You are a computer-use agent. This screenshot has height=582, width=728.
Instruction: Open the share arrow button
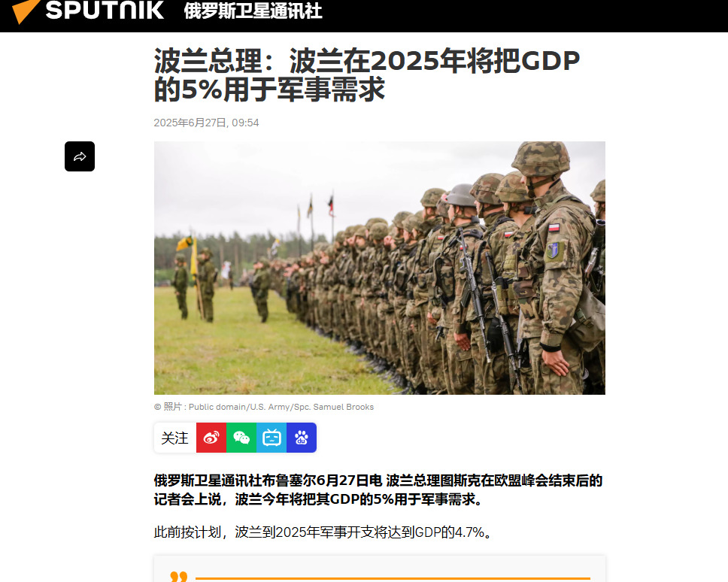click(80, 156)
